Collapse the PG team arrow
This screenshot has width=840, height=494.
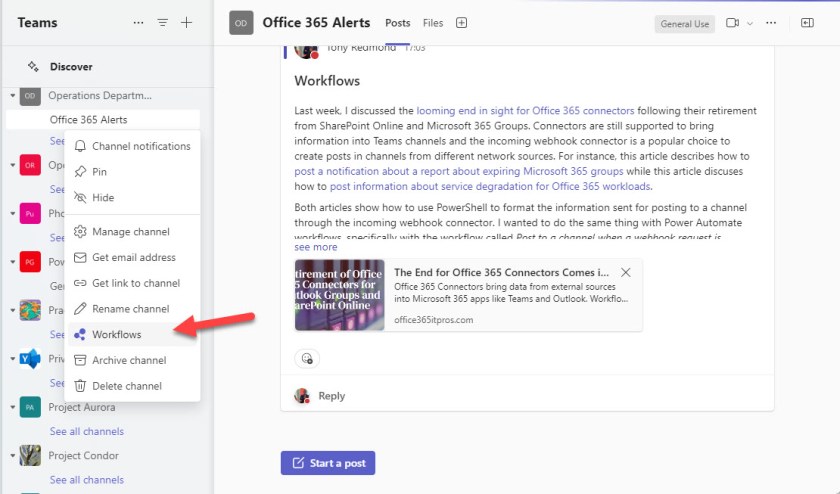[x=12, y=261]
